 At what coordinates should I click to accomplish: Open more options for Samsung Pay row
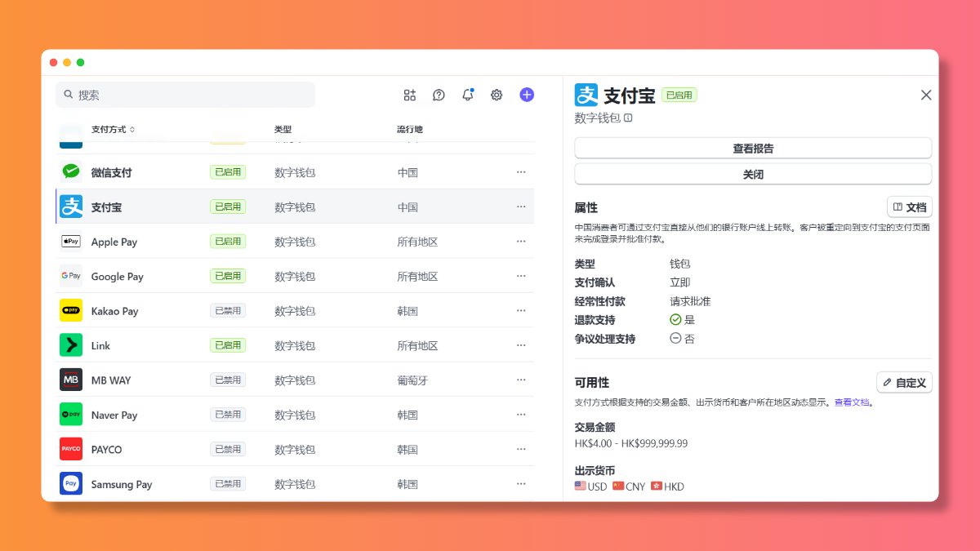point(521,483)
